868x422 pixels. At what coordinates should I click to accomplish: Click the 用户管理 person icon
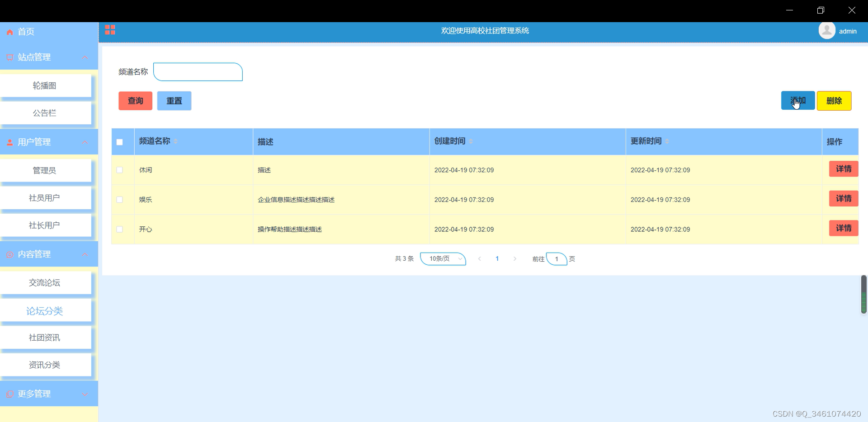coord(10,142)
